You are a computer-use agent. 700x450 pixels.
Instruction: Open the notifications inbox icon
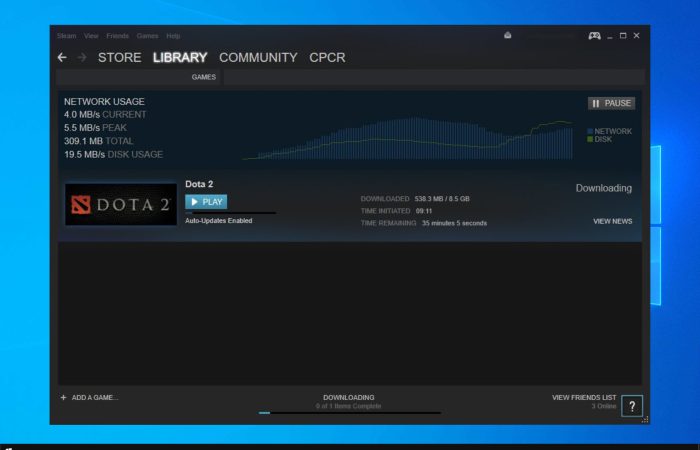[x=508, y=35]
